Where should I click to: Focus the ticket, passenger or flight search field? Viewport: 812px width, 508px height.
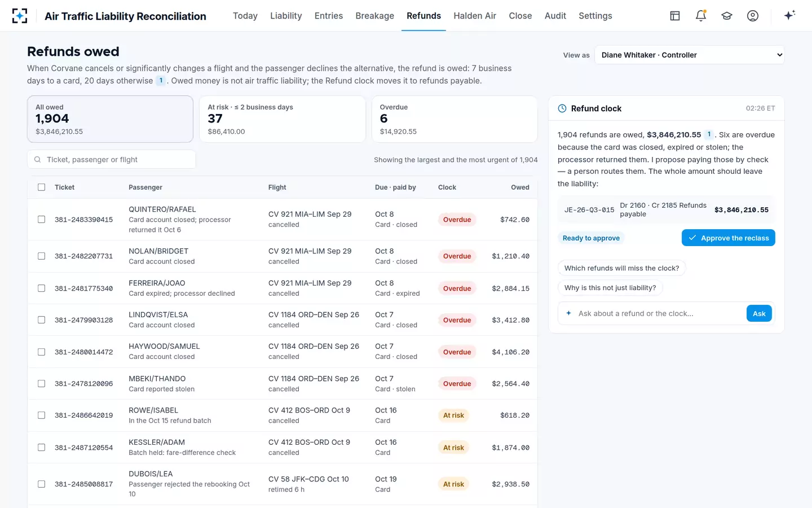coord(112,160)
